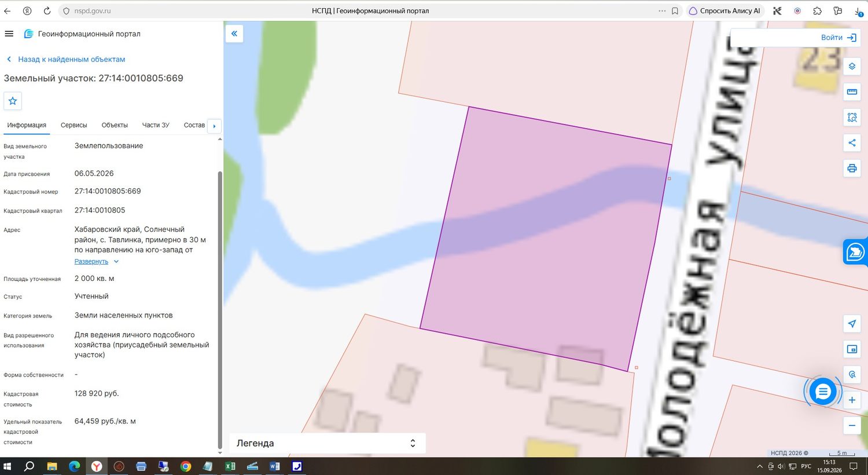Switch keyboard language РУС indicator

806,466
